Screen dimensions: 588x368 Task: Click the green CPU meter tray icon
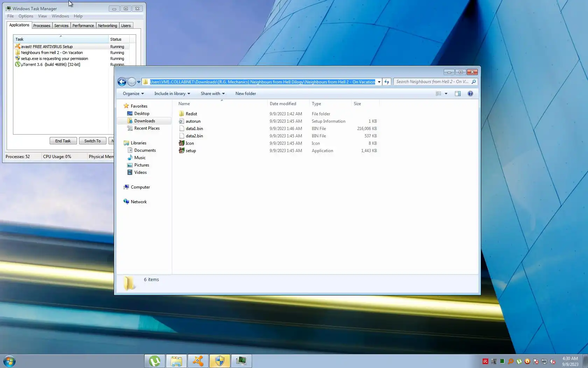click(502, 361)
